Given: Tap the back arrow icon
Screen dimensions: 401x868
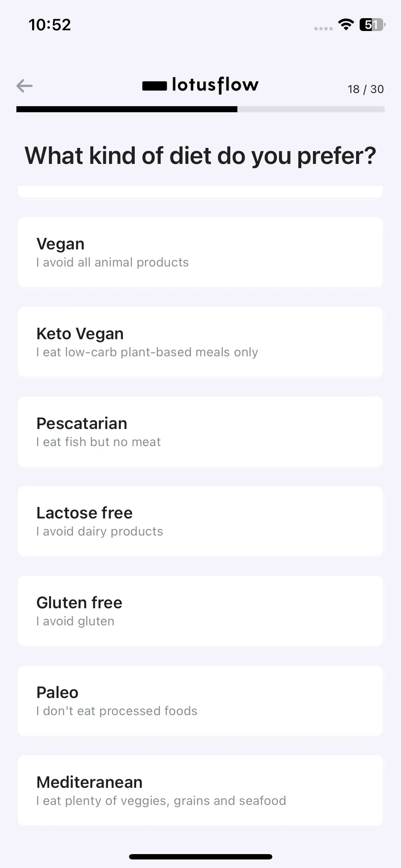Looking at the screenshot, I should pos(25,86).
